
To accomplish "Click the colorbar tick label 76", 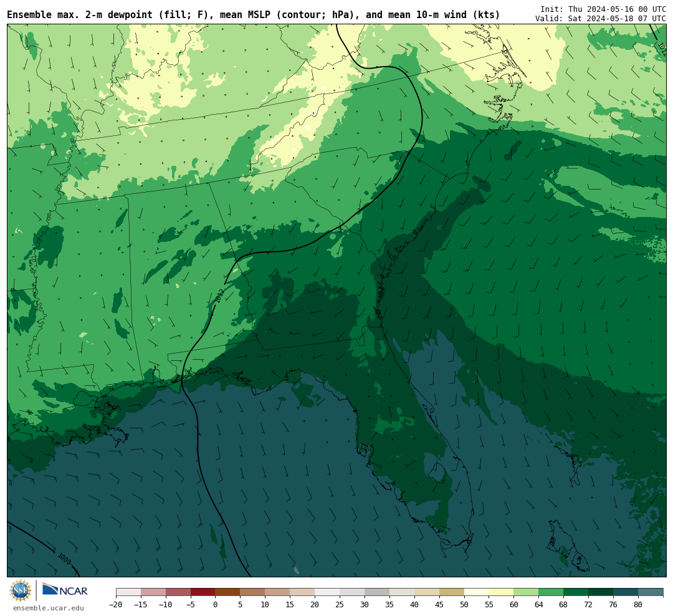I will point(613,605).
